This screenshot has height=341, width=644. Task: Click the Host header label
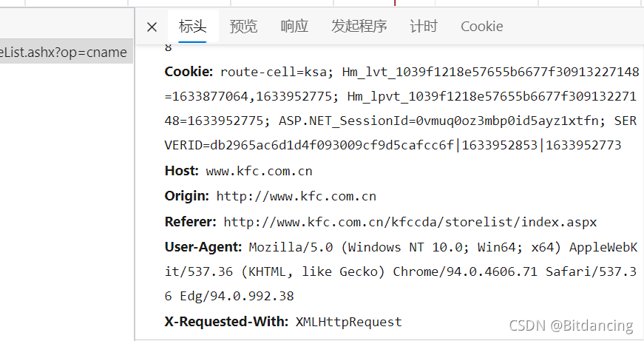pos(181,171)
